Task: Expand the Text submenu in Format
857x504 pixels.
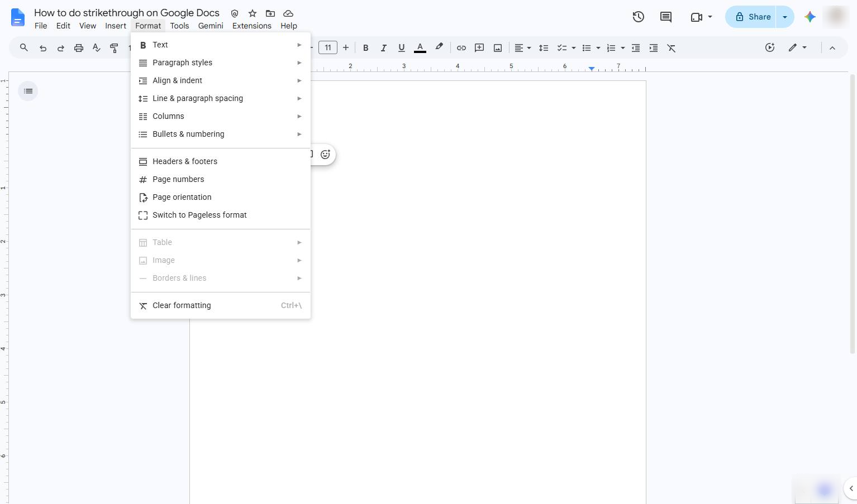Action: 221,45
